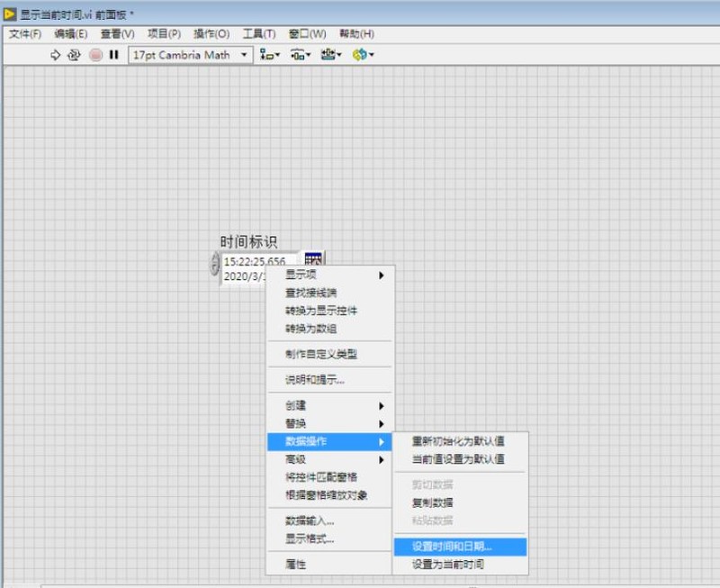Choose 显示格式... in context menu
This screenshot has height=588, width=720.
point(329,538)
